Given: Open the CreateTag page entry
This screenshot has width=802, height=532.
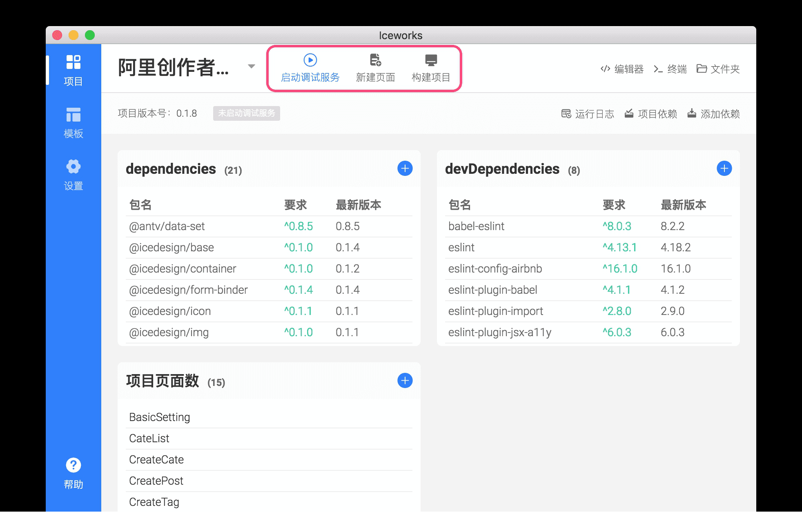Looking at the screenshot, I should pyautogui.click(x=269, y=502).
